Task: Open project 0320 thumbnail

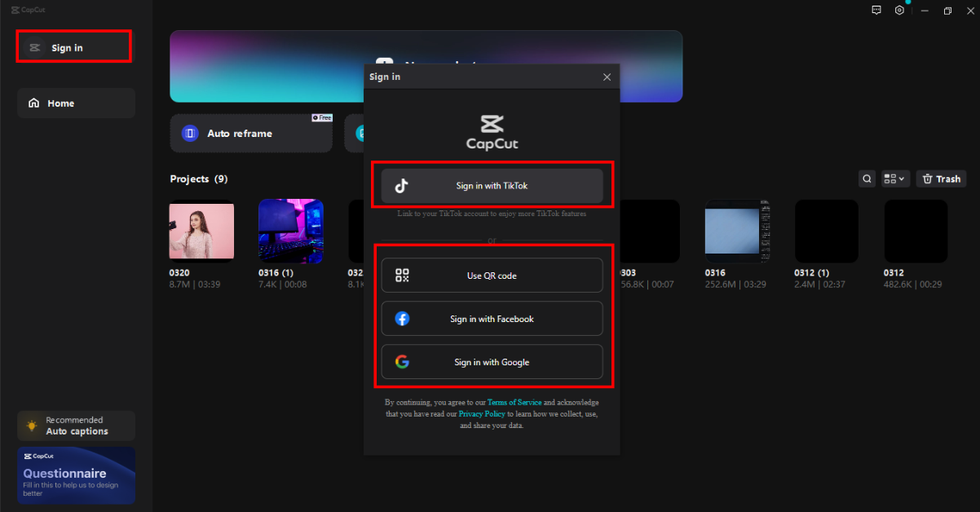Action: click(x=201, y=232)
